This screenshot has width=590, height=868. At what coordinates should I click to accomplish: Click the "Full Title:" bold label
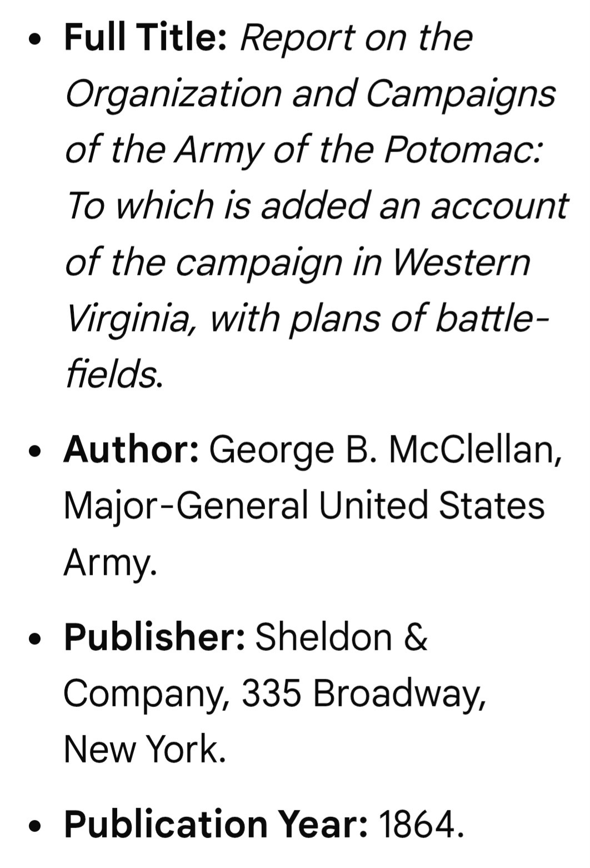coord(145,37)
